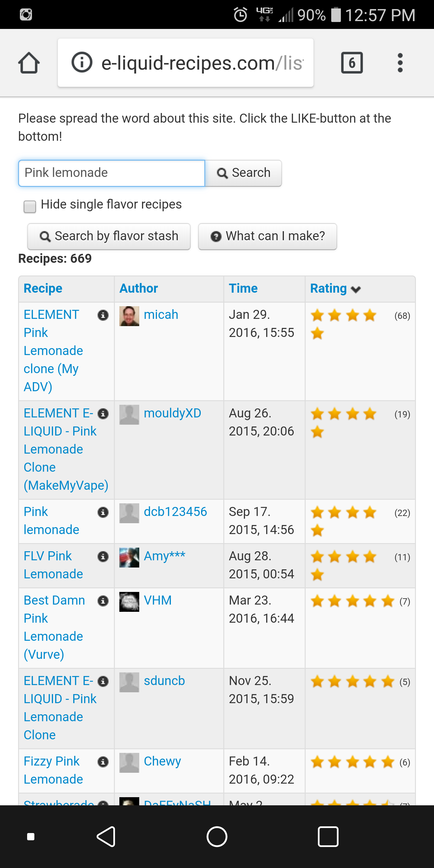
Task: Tap the browser home icon
Action: pyautogui.click(x=29, y=63)
